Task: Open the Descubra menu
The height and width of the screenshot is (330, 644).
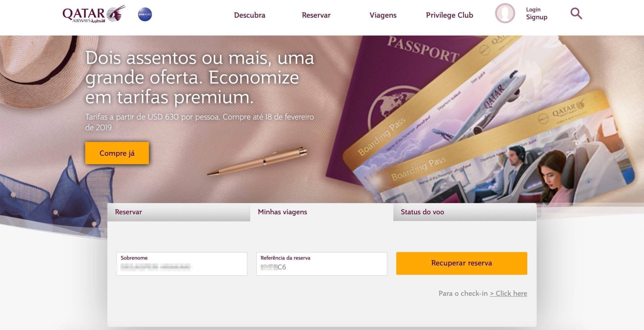Action: point(250,15)
